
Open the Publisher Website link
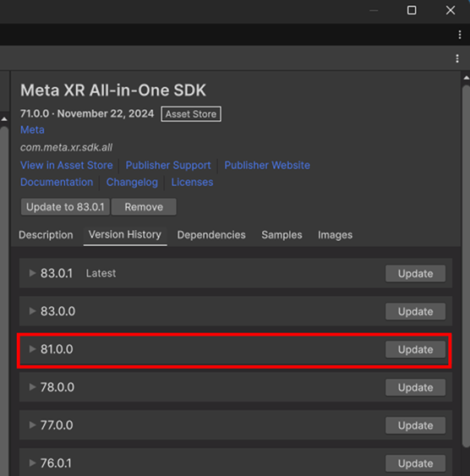(x=267, y=165)
